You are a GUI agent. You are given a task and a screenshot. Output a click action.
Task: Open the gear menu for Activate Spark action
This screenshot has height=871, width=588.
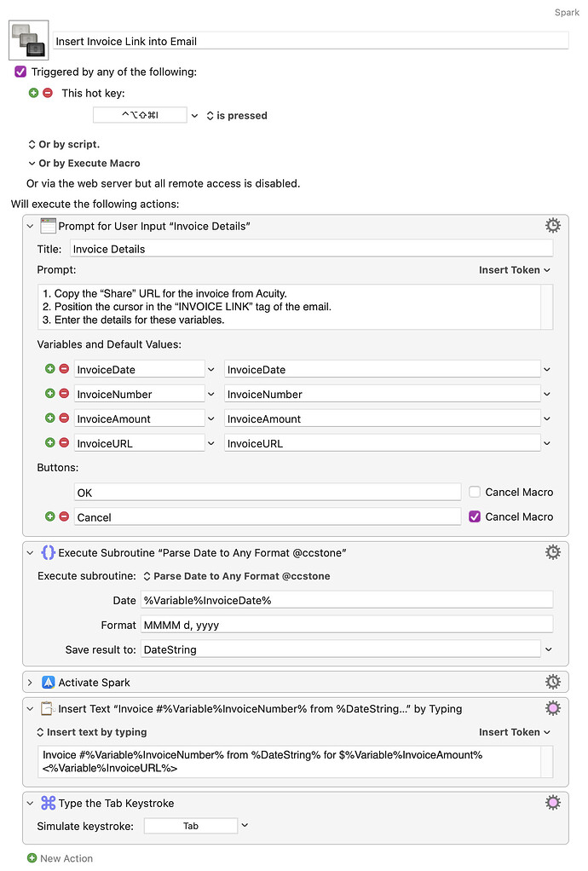coord(553,682)
